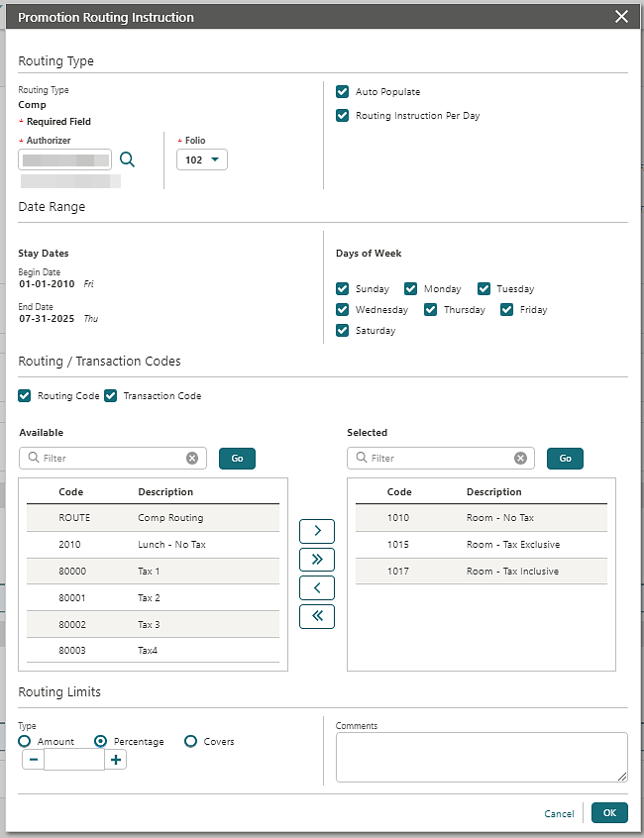Select the Amount radio button
Viewport: 644px width, 838px height.
pos(25,741)
